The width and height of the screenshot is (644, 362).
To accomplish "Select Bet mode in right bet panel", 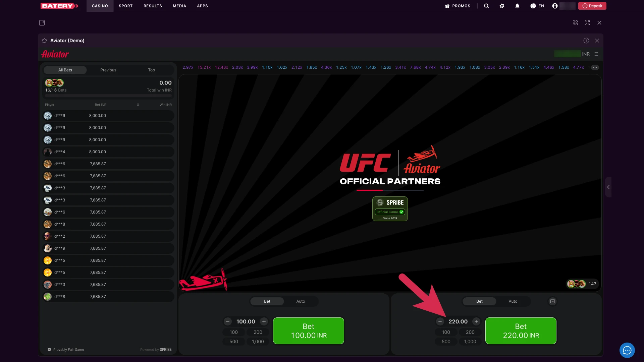I will (x=479, y=301).
